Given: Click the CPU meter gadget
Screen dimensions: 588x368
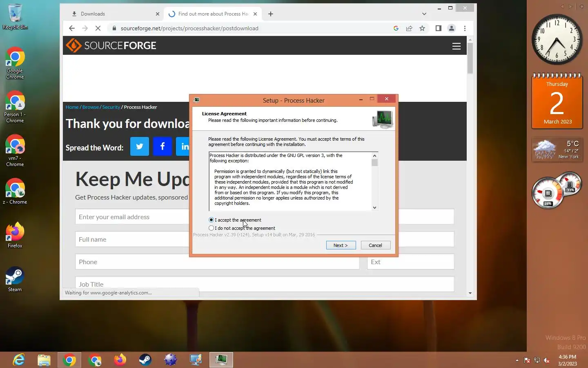Looking at the screenshot, I should click(x=557, y=191).
